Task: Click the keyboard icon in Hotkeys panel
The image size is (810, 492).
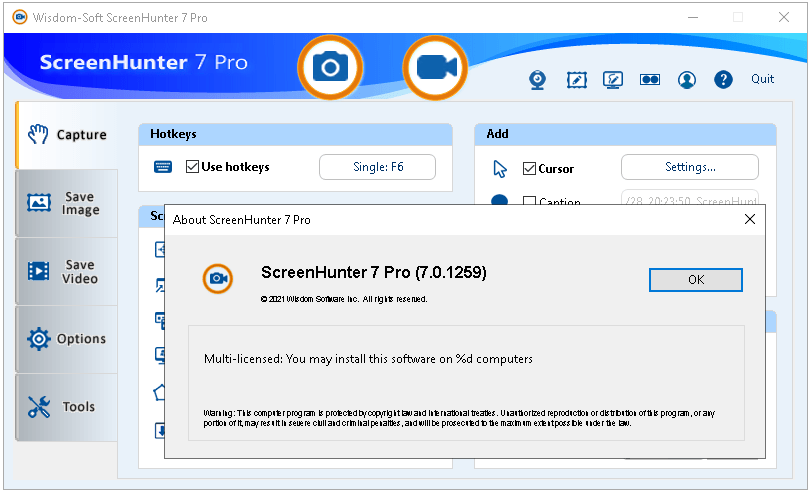Action: [x=163, y=167]
